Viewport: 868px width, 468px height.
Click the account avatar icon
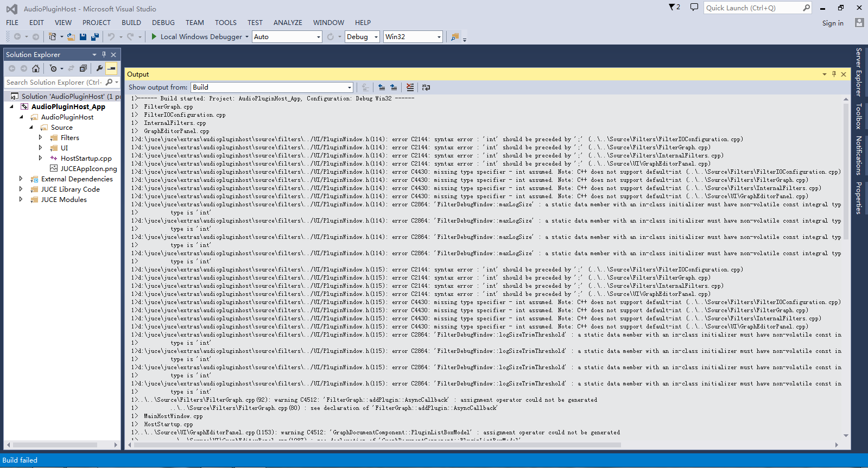click(859, 22)
